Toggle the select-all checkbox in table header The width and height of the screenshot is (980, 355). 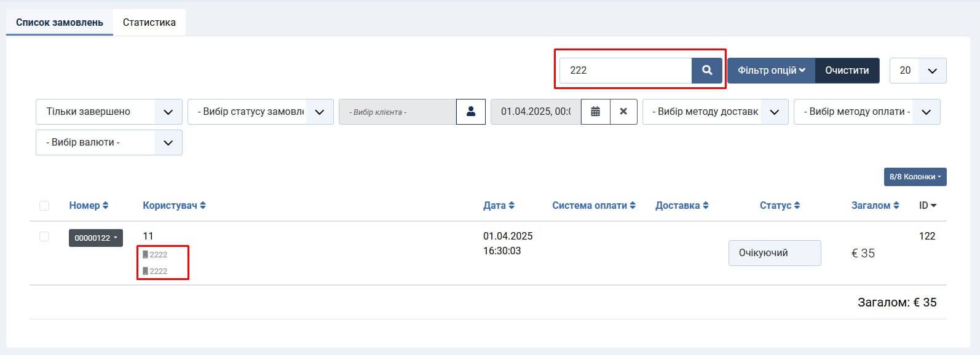pos(44,206)
